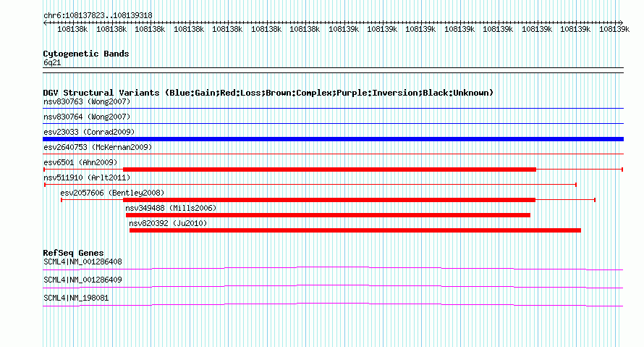
Task: Click the red bar under esv2057606 (Bentley2008)
Action: point(329,200)
